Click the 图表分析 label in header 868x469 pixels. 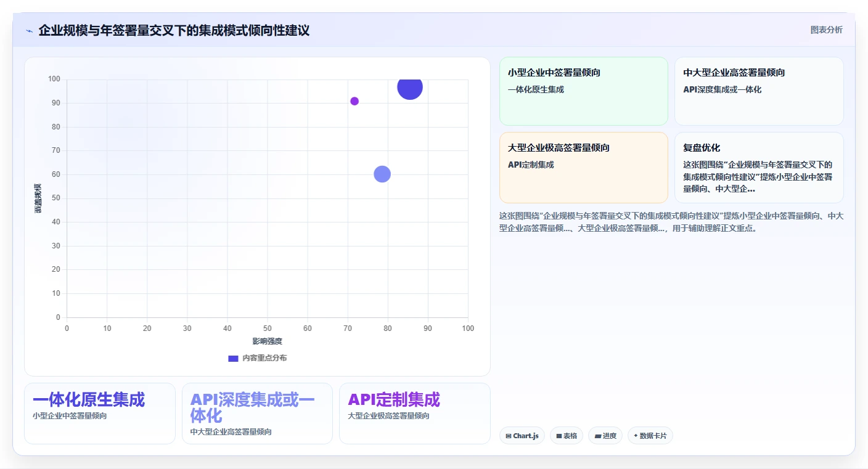pyautogui.click(x=826, y=30)
